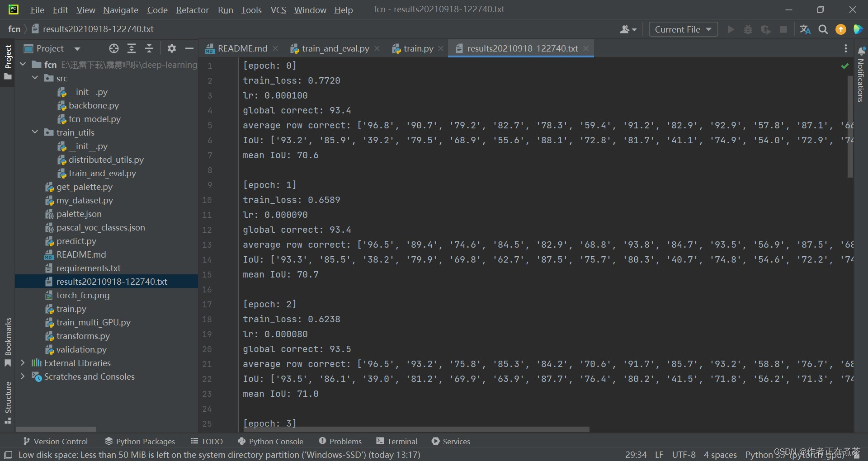The width and height of the screenshot is (868, 461).
Task: Close the train.py tab
Action: tap(441, 48)
